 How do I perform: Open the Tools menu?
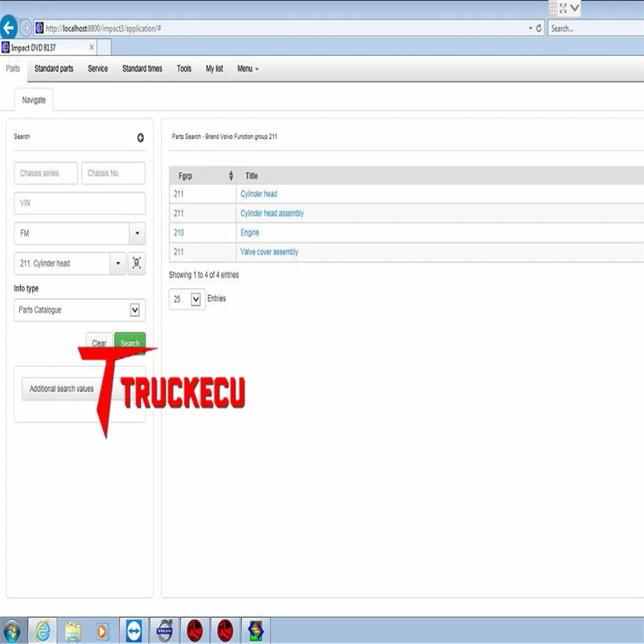click(x=184, y=69)
